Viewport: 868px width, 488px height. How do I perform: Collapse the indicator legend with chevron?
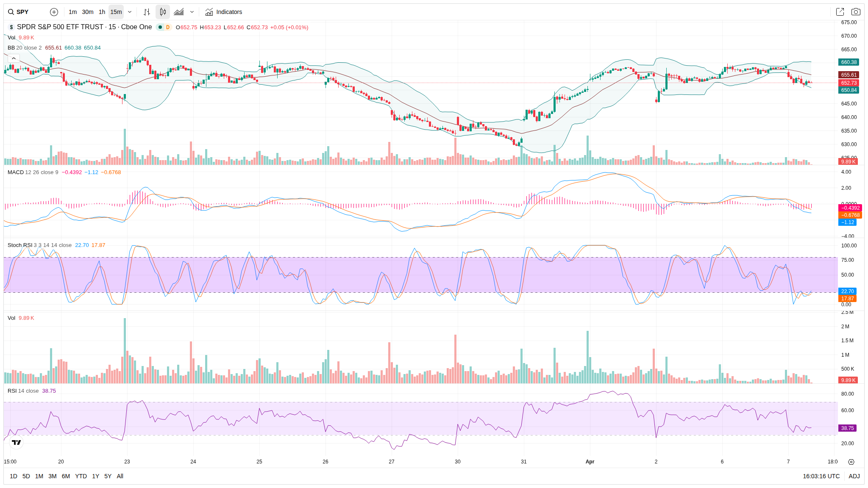click(14, 58)
